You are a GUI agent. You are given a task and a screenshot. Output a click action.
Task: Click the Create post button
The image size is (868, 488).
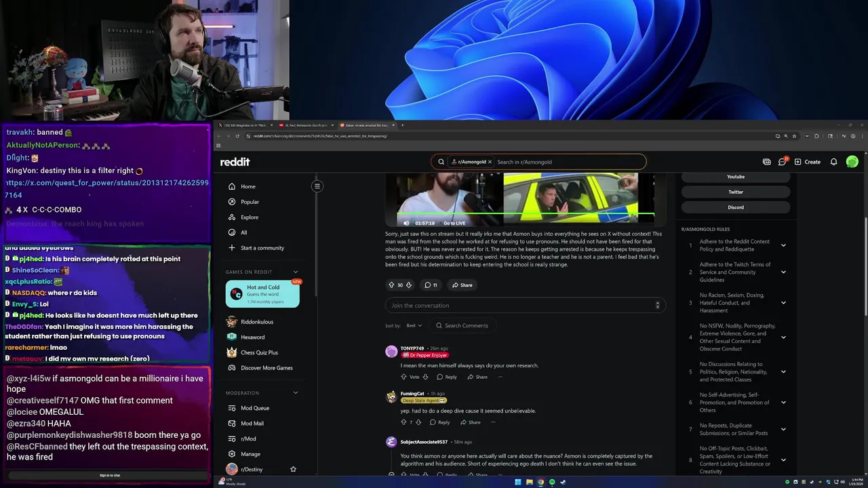808,162
